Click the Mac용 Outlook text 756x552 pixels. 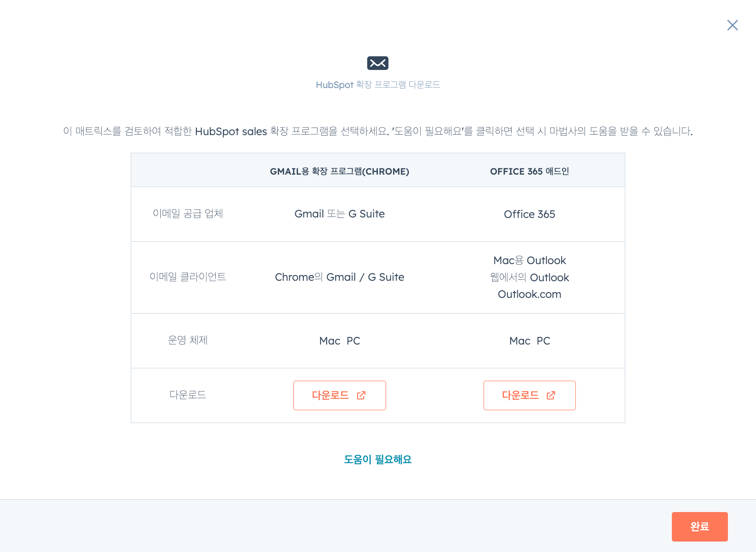(x=530, y=260)
